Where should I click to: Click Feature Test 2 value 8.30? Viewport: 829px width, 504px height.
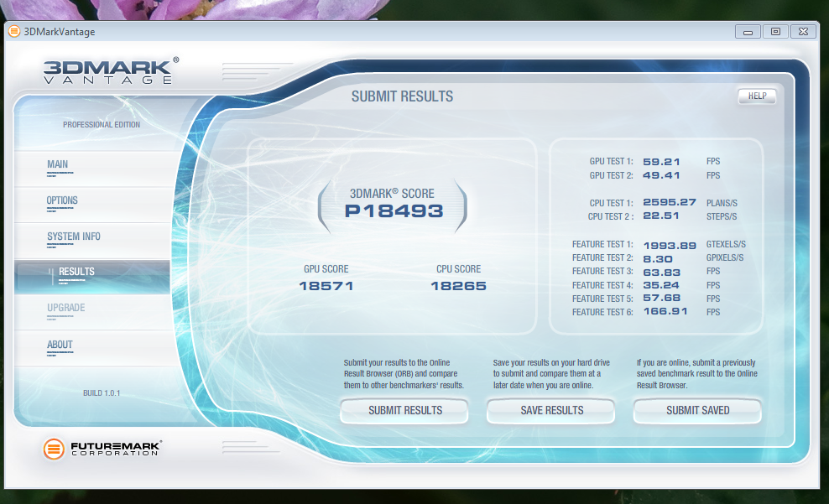[x=658, y=259]
